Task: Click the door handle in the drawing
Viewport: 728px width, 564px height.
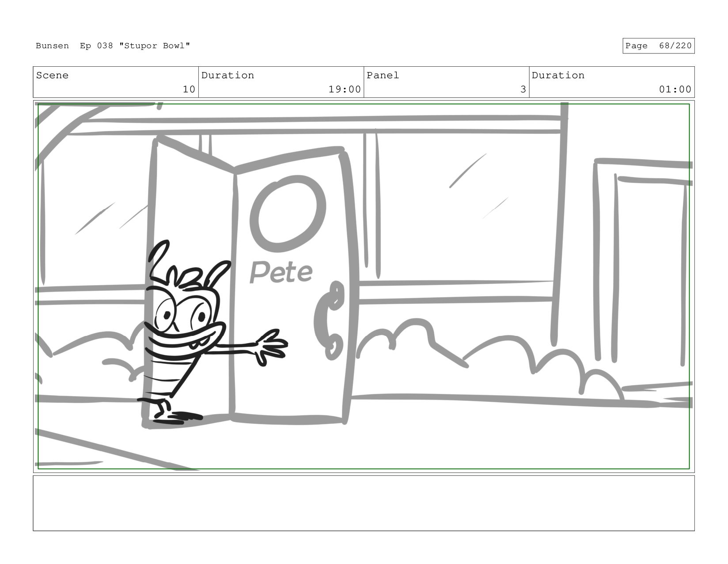Action: point(330,320)
